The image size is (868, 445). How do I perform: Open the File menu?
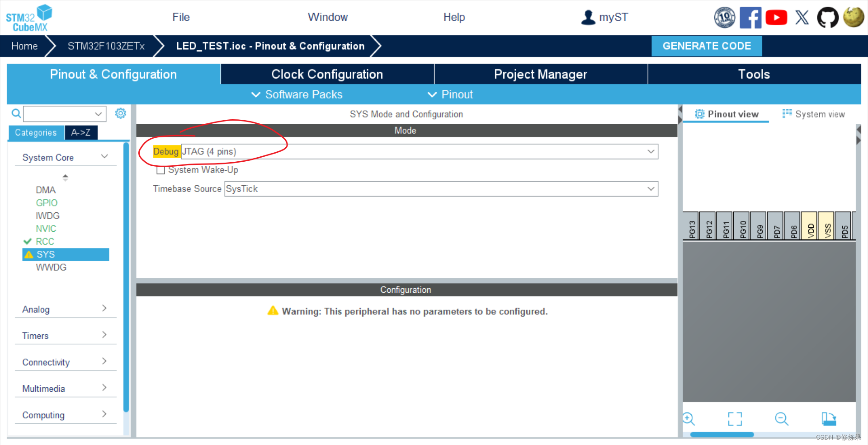point(181,17)
